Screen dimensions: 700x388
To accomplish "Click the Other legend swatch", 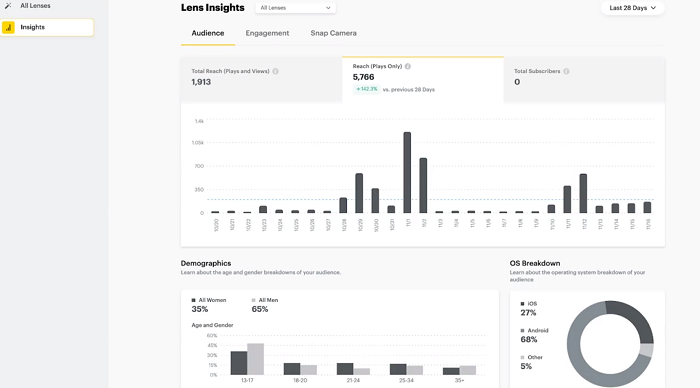I will (522, 357).
